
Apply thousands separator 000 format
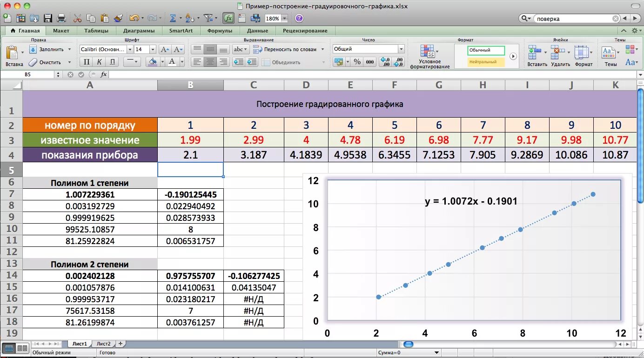pyautogui.click(x=370, y=62)
